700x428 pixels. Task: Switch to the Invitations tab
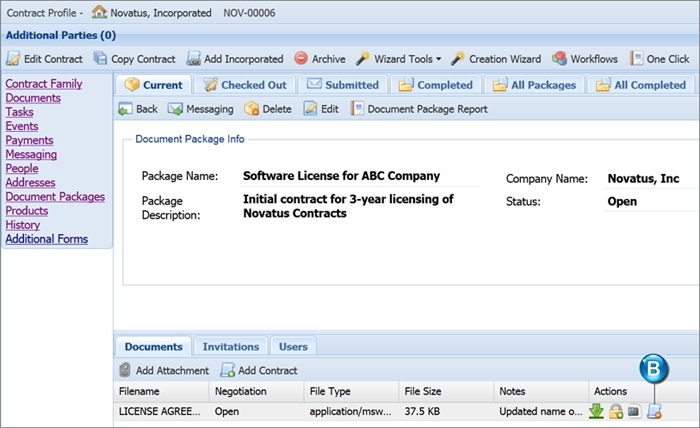(x=231, y=346)
